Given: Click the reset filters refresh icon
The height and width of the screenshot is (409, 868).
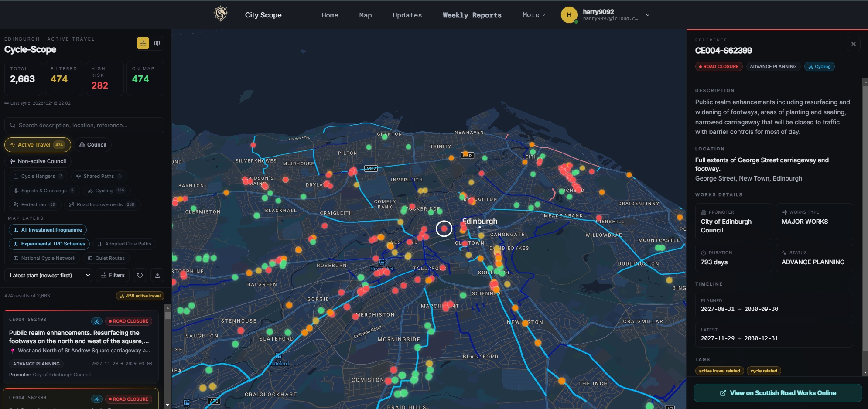Looking at the screenshot, I should (140, 275).
